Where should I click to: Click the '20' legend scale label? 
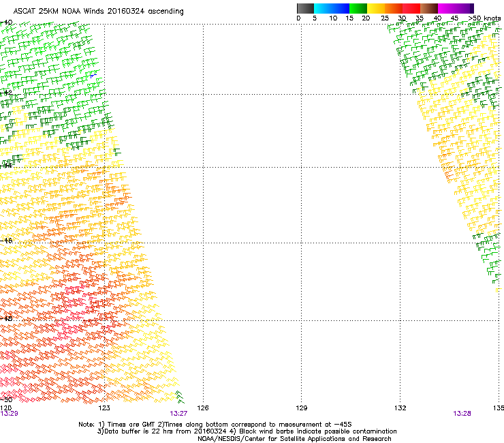(x=366, y=18)
